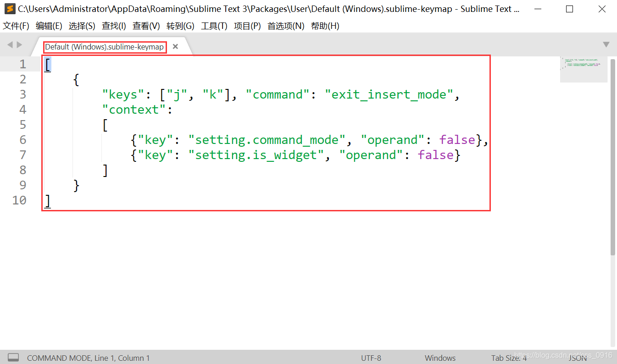
Task: Maximize the Sublime Text window
Action: click(x=569, y=9)
